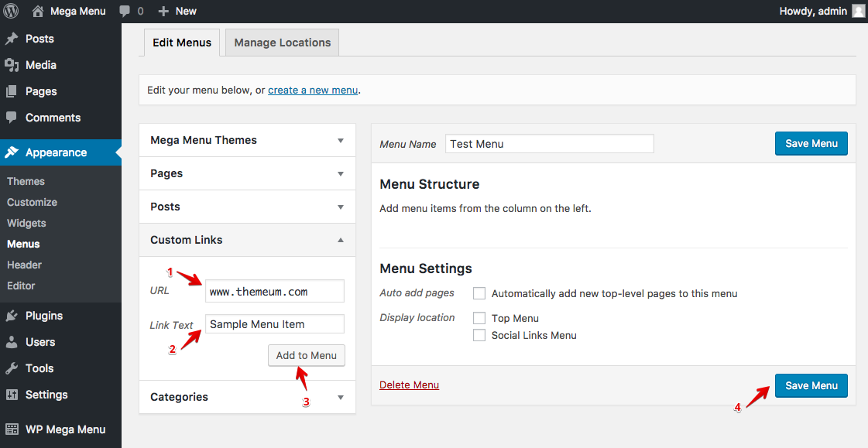Click the WP Mega Menu sidebar icon

tap(12, 429)
